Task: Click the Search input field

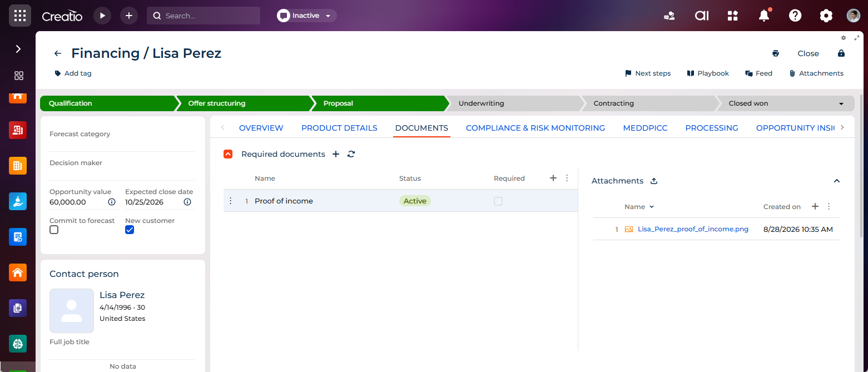Action: click(x=204, y=16)
